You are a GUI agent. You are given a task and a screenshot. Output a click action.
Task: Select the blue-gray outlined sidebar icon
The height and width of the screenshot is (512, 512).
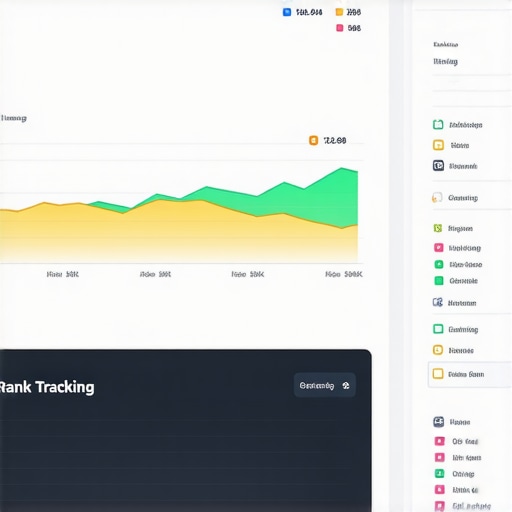438,302
